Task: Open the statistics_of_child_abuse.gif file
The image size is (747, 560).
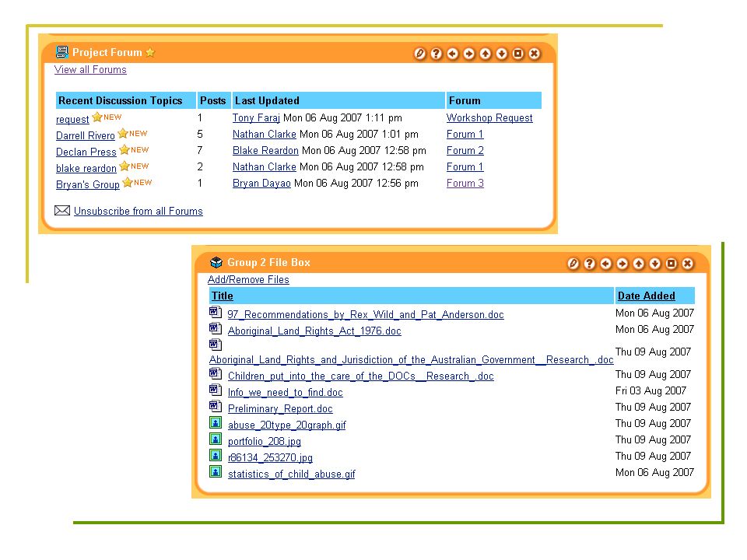Action: (292, 474)
